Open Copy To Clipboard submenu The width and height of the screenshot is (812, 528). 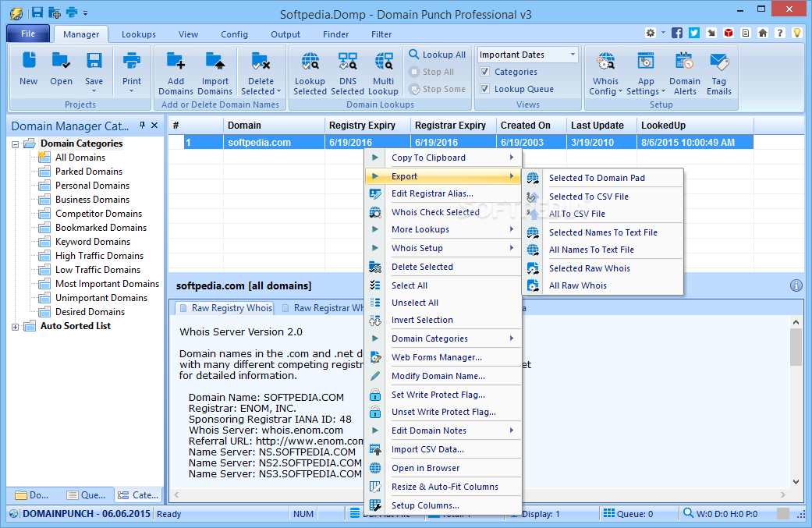[x=443, y=158]
